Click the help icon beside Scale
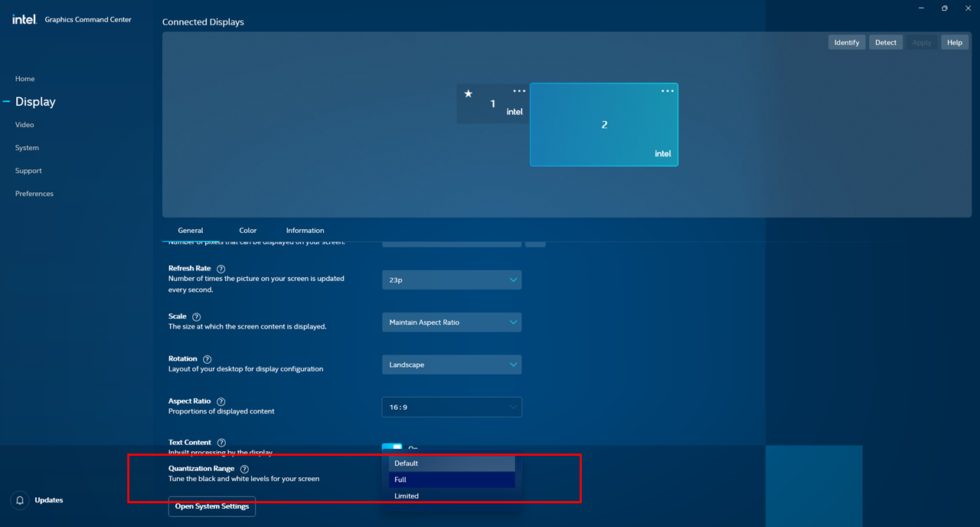This screenshot has height=527, width=980. tap(197, 317)
